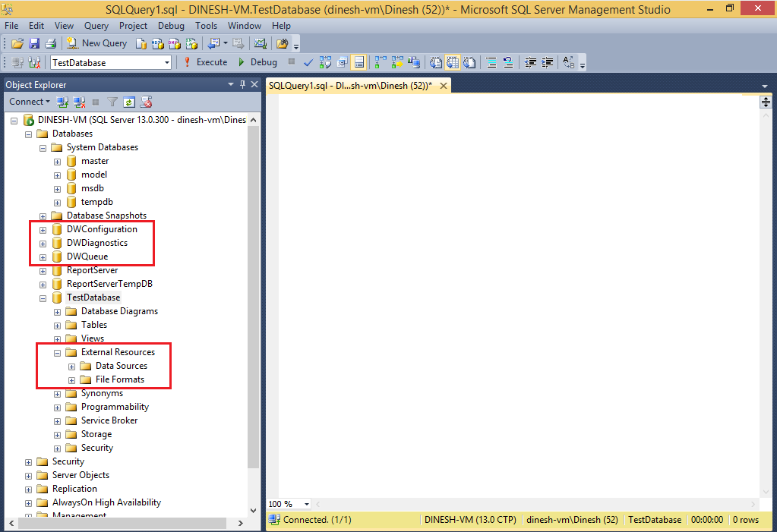Enable SQLCMD mode

coord(360,62)
